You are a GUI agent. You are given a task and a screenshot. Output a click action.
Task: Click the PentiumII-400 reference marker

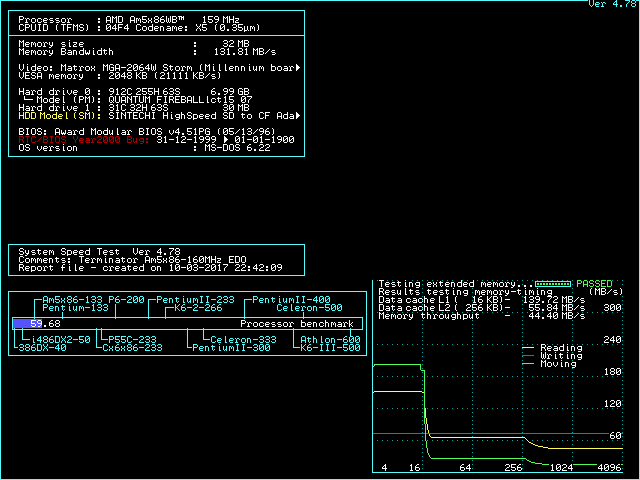291,300
